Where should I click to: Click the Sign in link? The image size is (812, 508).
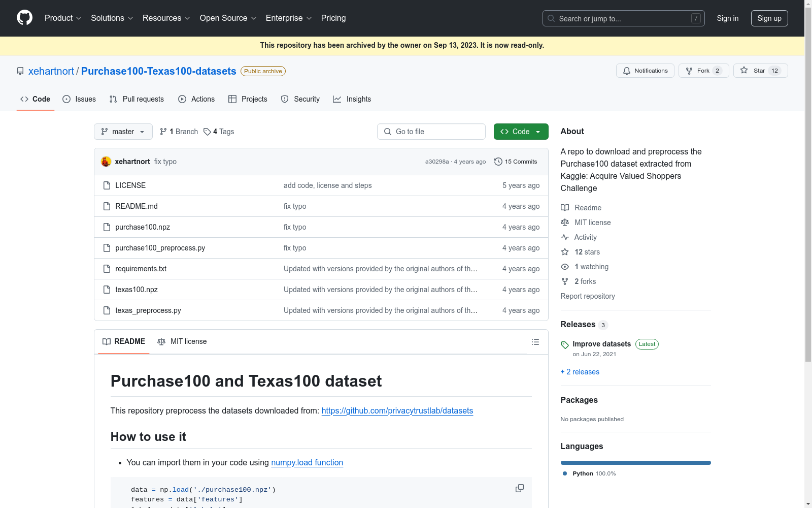coord(728,18)
